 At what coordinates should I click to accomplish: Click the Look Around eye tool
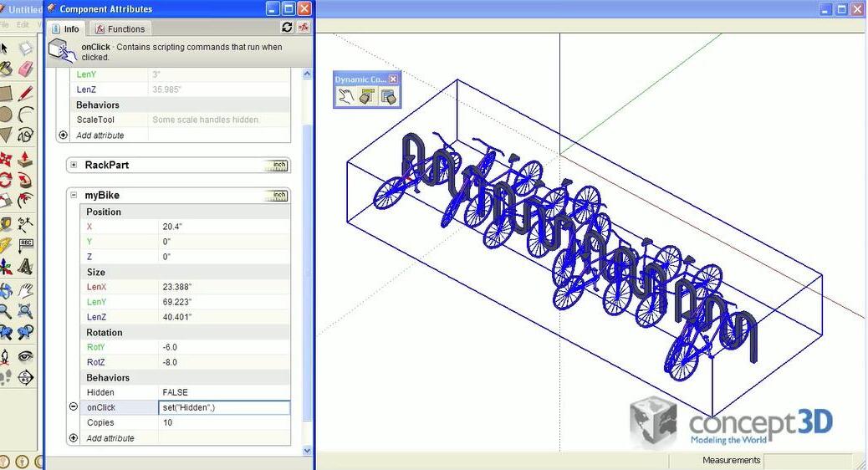tap(26, 355)
